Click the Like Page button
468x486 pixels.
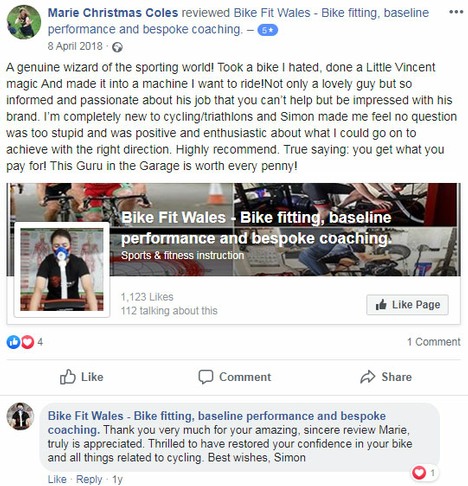[407, 305]
